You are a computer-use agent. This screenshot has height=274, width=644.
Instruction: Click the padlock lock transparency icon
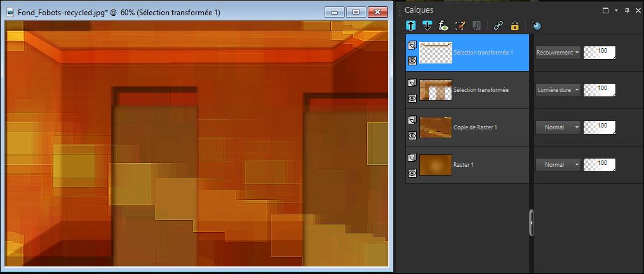click(514, 26)
